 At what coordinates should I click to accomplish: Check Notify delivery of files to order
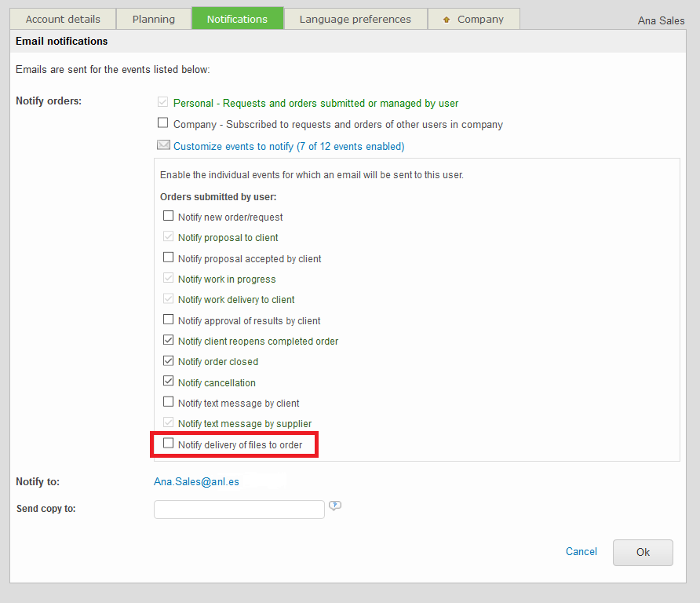point(168,444)
